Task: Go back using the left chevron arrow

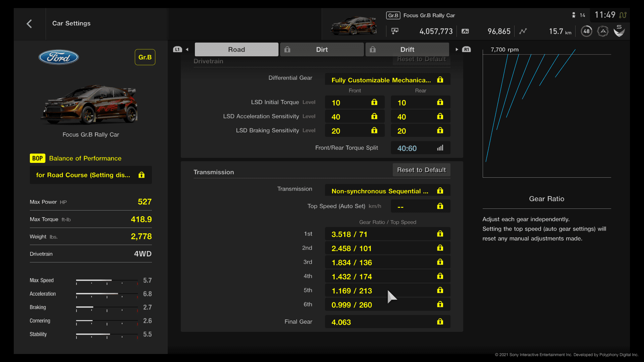Action: 29,24
